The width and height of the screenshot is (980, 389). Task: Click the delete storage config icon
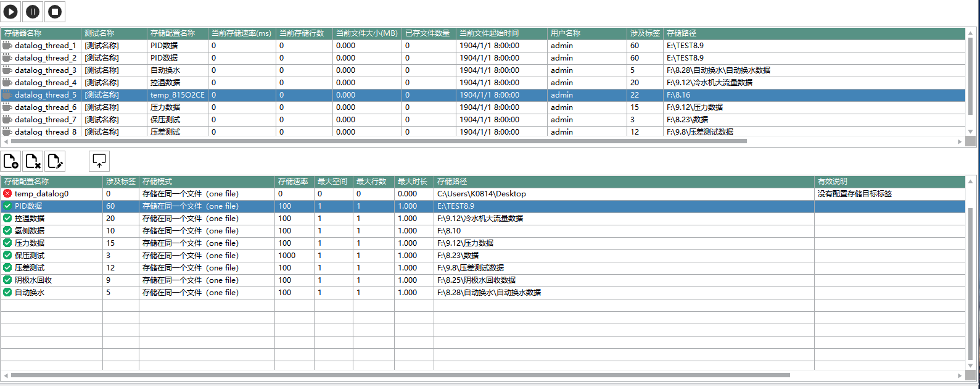click(x=33, y=162)
